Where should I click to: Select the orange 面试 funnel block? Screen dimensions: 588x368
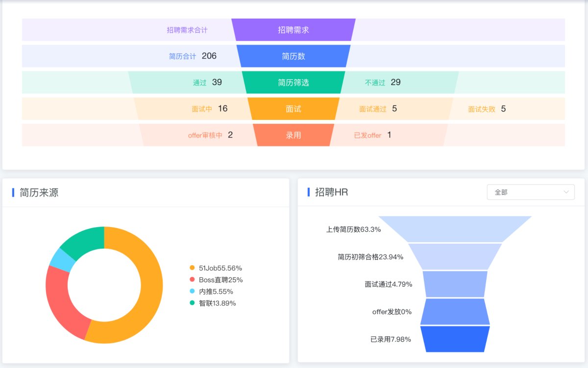click(294, 109)
